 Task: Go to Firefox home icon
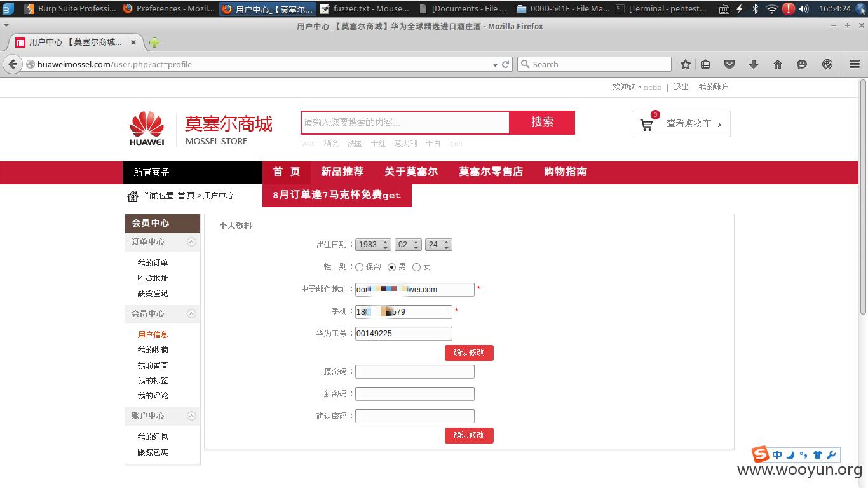778,64
